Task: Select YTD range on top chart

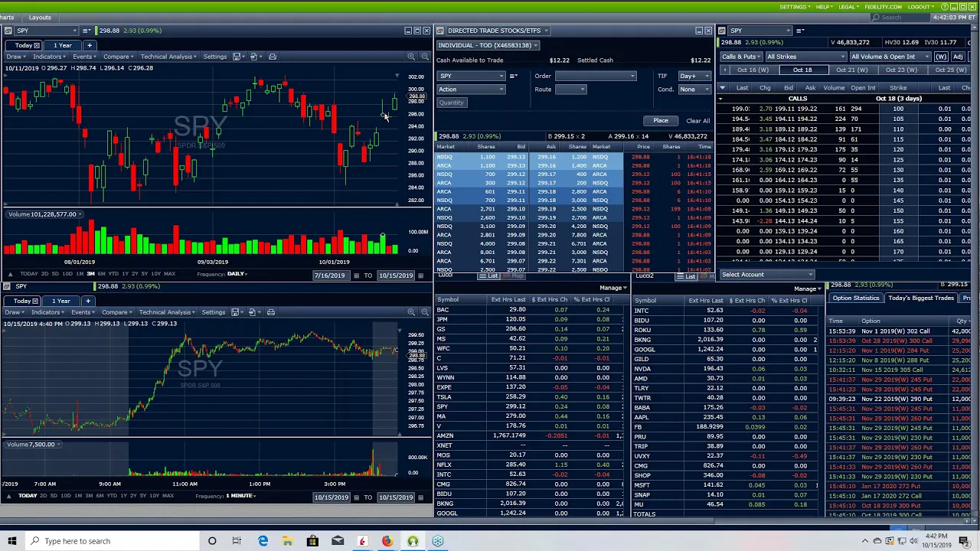Action: (x=113, y=274)
